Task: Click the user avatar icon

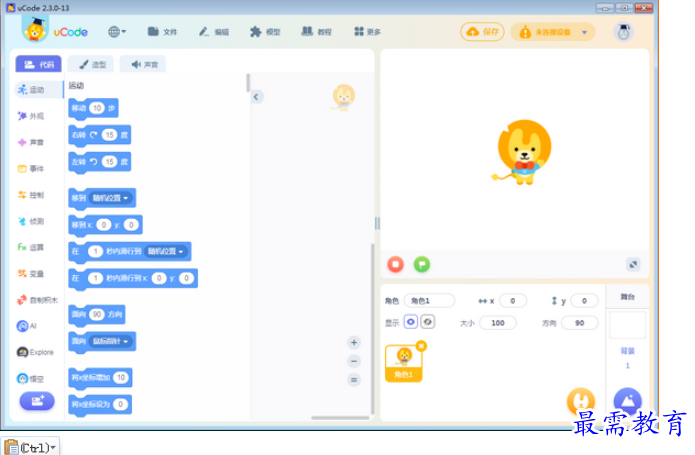Action: 623,32
